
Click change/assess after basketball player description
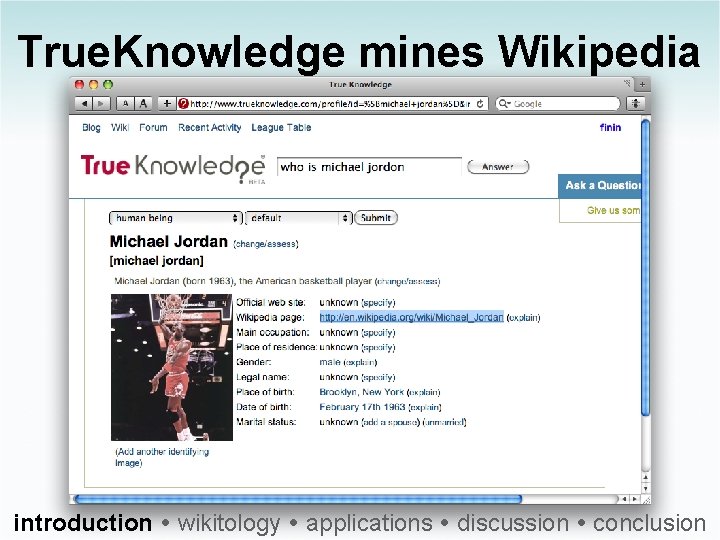tap(407, 281)
